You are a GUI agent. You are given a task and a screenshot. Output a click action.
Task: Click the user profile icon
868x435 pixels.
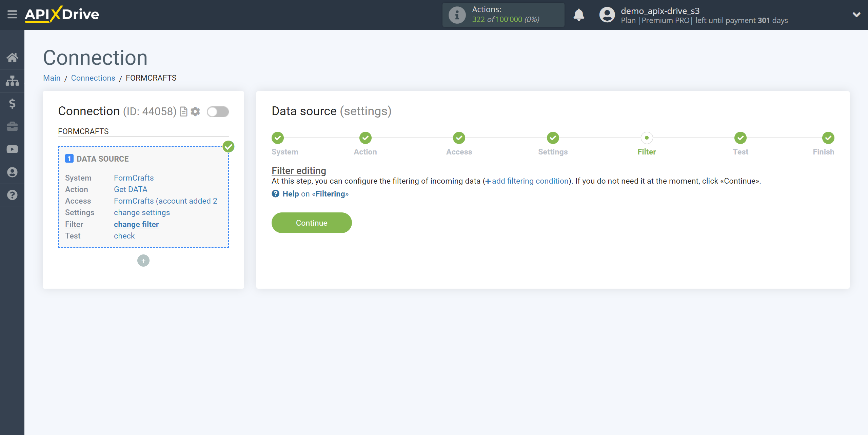pos(606,15)
